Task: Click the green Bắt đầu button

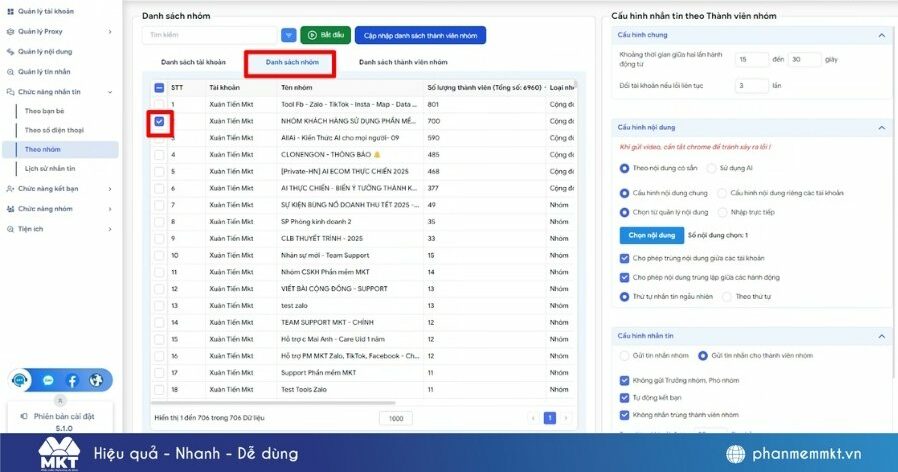Action: coord(325,35)
